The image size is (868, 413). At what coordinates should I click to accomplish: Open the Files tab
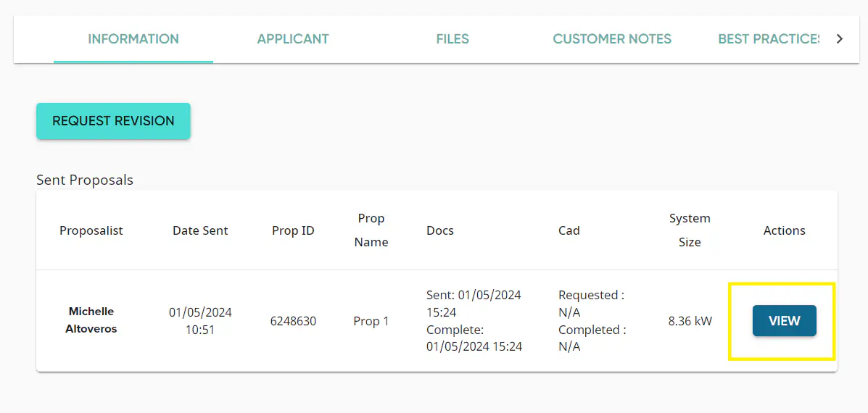452,39
